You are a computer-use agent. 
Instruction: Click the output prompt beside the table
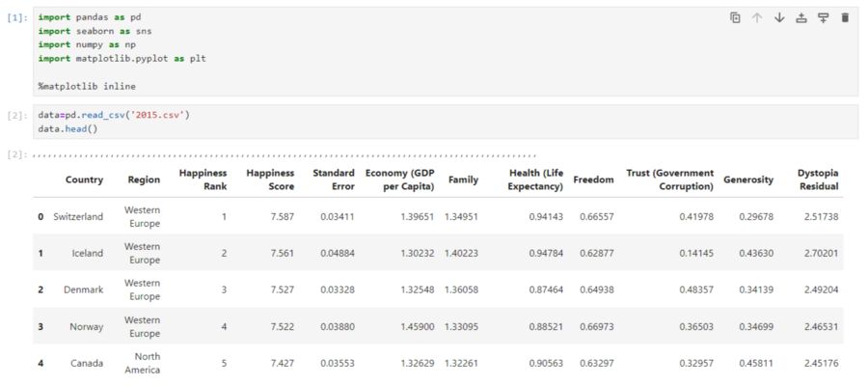click(18, 154)
